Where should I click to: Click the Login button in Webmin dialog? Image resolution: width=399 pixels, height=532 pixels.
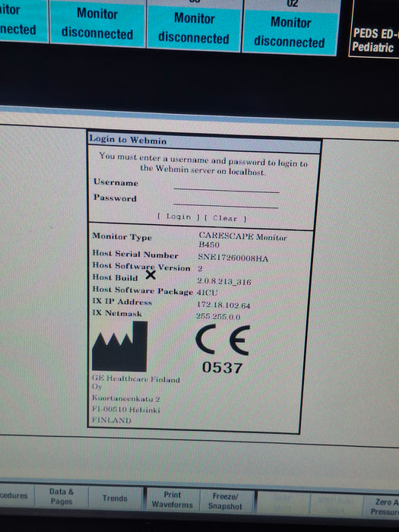(179, 217)
